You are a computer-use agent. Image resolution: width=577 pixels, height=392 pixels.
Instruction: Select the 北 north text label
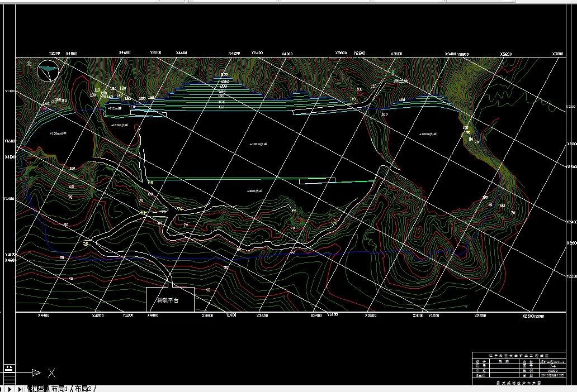pos(30,63)
